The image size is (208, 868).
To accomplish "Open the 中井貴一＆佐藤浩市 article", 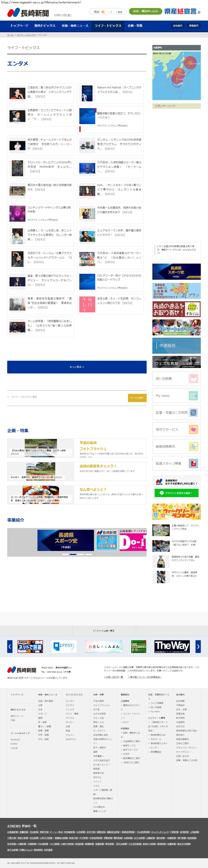I will (x=110, y=213).
